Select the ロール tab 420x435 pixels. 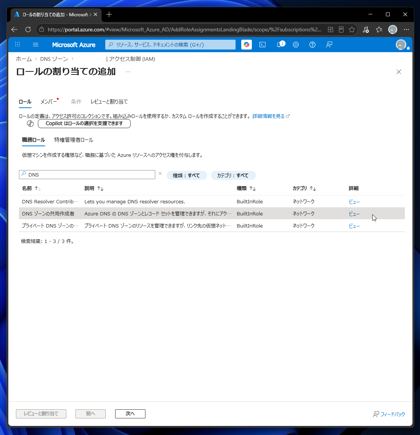tap(25, 102)
